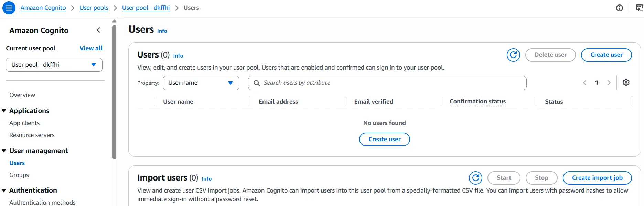This screenshot has height=206, width=644.
Task: Collapse the User management section
Action: [4, 151]
